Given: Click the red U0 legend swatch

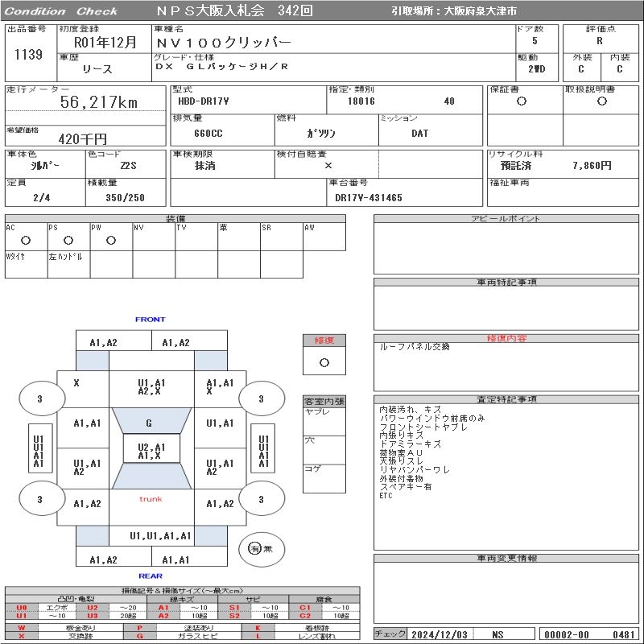Looking at the screenshot, I should tap(22, 608).
